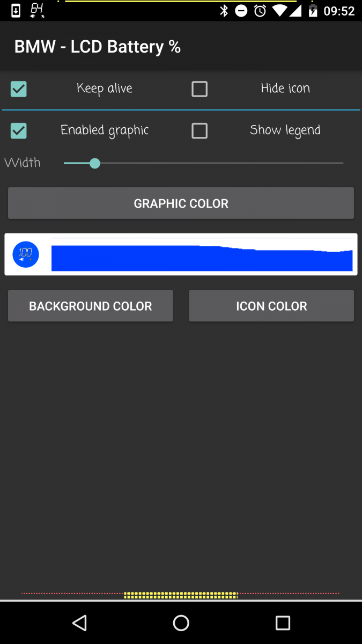Enable the Hide icon checkbox
Image resolution: width=362 pixels, height=644 pixels.
200,89
